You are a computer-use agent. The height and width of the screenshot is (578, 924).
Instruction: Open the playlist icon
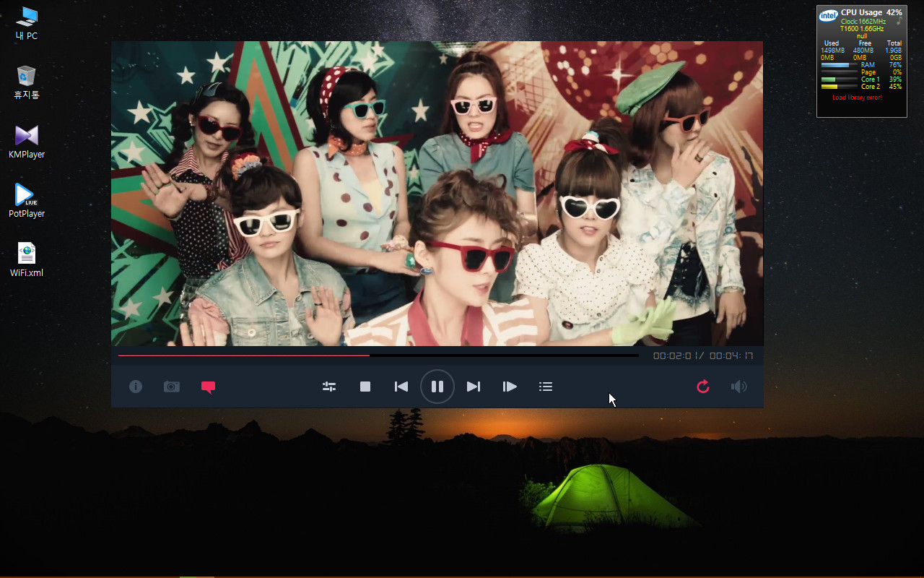click(x=546, y=387)
